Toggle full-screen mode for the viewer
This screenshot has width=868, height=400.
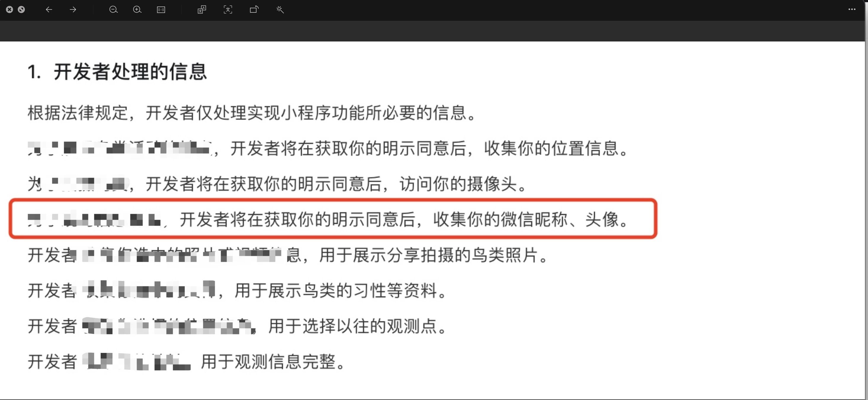[x=21, y=9]
